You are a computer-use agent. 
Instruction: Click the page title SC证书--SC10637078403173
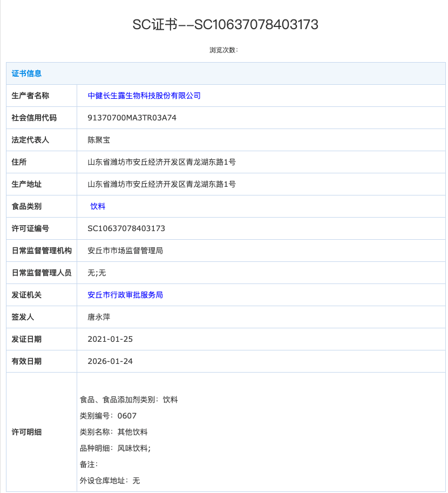pos(226,24)
